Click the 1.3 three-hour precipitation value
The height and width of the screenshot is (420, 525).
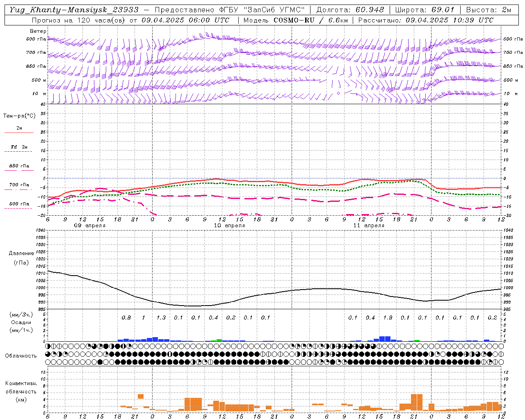coord(161,317)
